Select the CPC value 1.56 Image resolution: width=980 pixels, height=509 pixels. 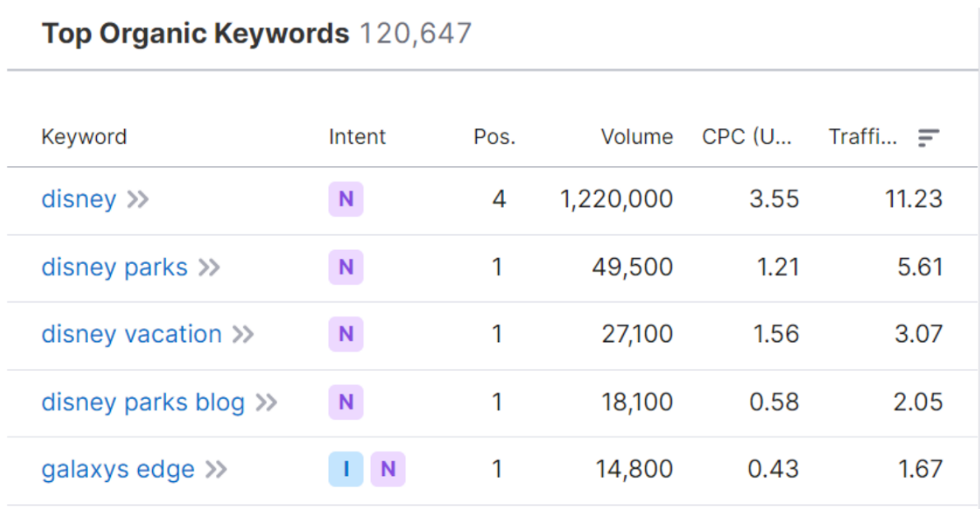776,335
